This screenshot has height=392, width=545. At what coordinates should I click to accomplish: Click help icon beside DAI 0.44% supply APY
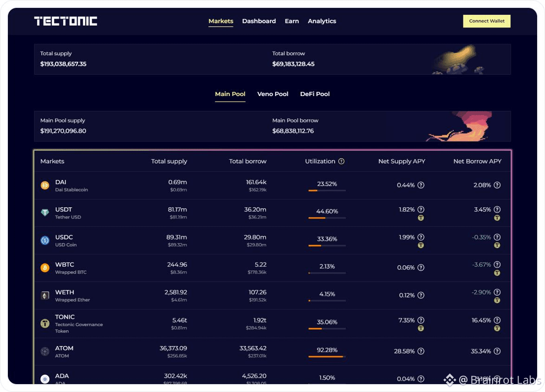pos(421,185)
